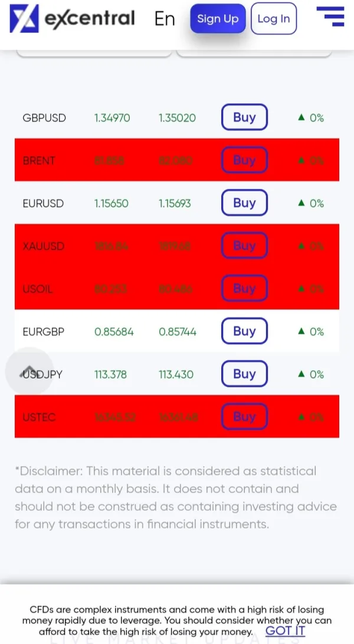Buy EURUSD using its Buy button
The image size is (354, 644).
point(244,203)
